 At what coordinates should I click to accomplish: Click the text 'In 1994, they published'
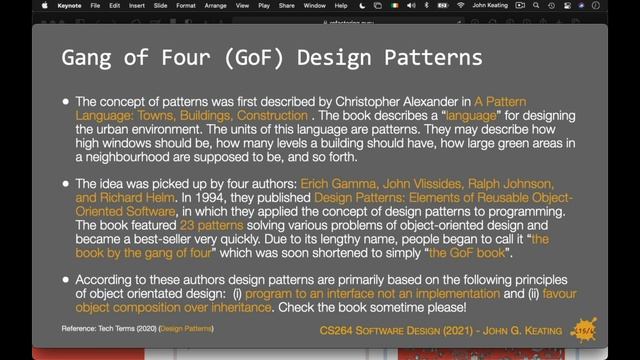(246, 198)
